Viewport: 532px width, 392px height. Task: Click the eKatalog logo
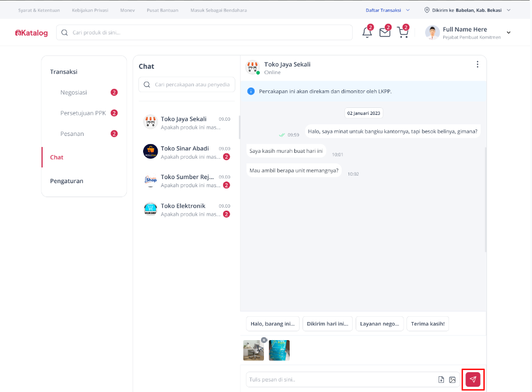[31, 33]
